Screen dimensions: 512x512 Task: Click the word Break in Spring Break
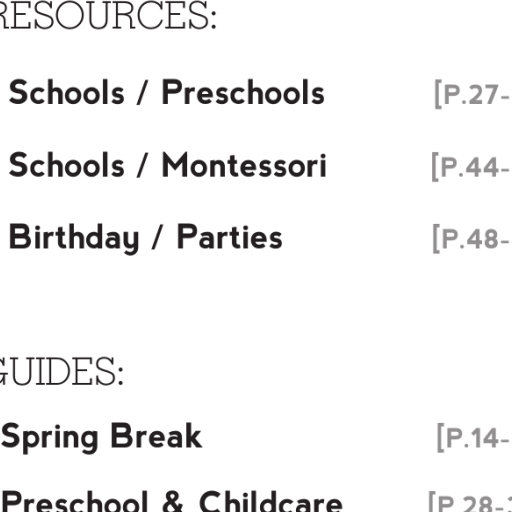[156, 436]
